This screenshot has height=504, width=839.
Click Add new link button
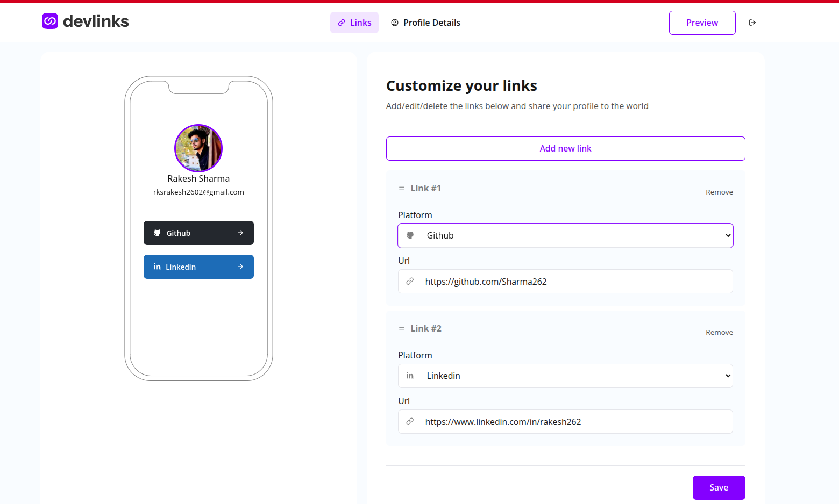point(565,148)
